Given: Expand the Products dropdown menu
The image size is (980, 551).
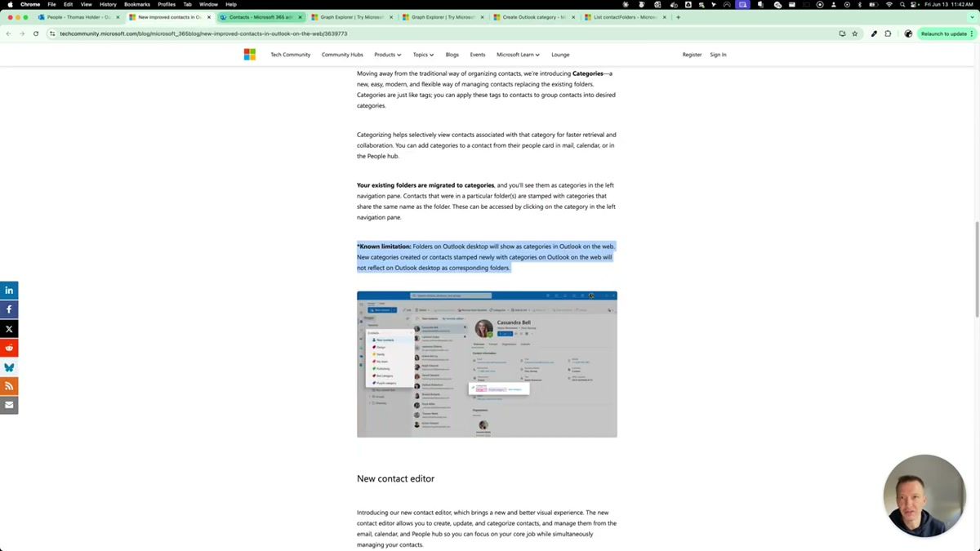Looking at the screenshot, I should [x=388, y=55].
